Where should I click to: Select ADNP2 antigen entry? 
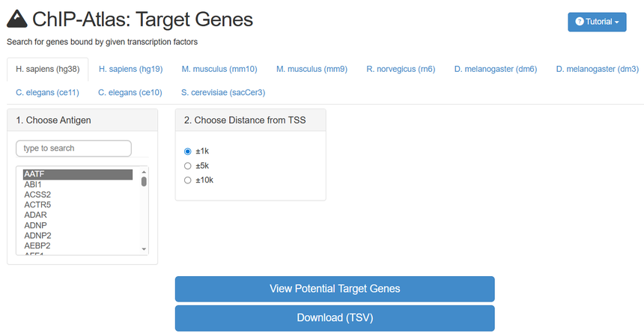[x=37, y=235]
